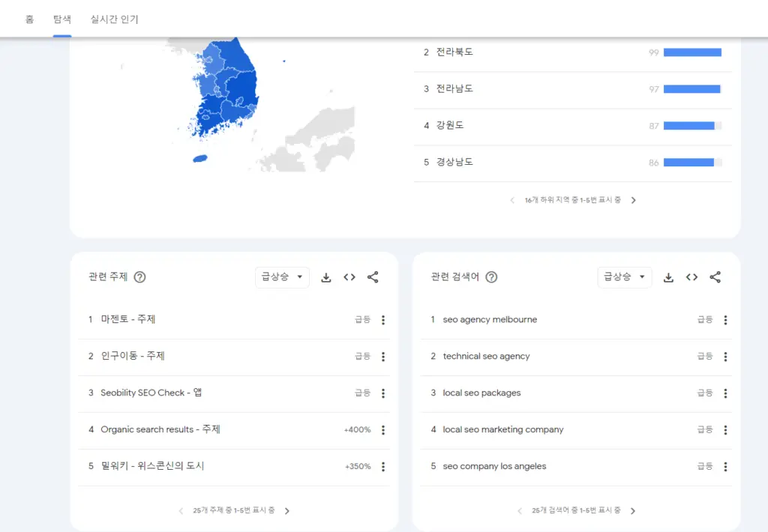Click the +400% value
768x532 pixels.
(358, 429)
